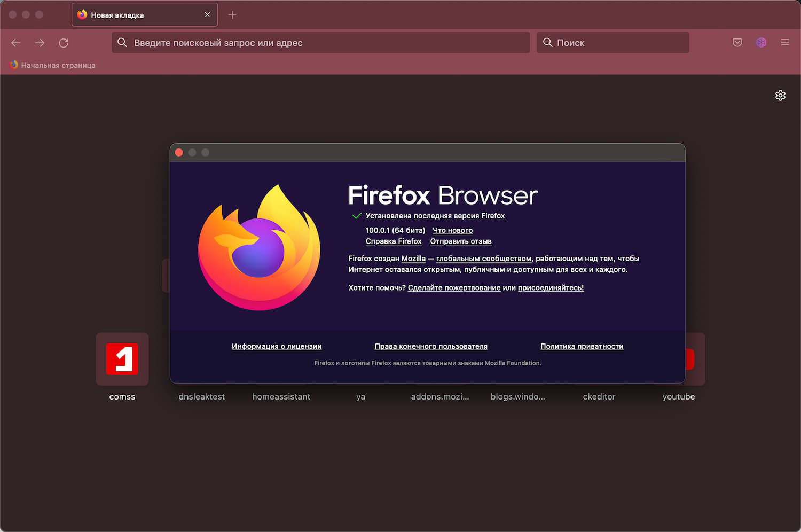Close the About Firefox dialog
The width and height of the screenshot is (801, 532).
[x=179, y=153]
